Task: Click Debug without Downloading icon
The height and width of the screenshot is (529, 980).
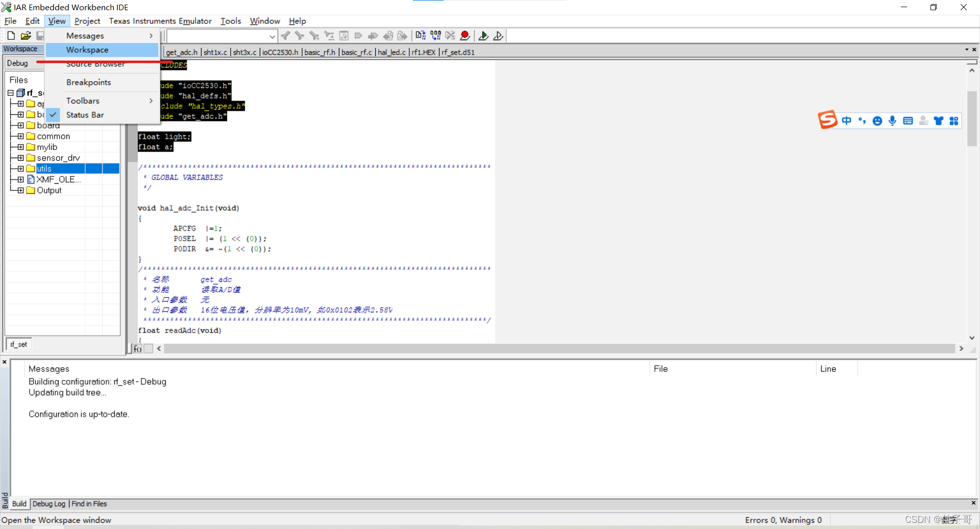Action: click(498, 35)
